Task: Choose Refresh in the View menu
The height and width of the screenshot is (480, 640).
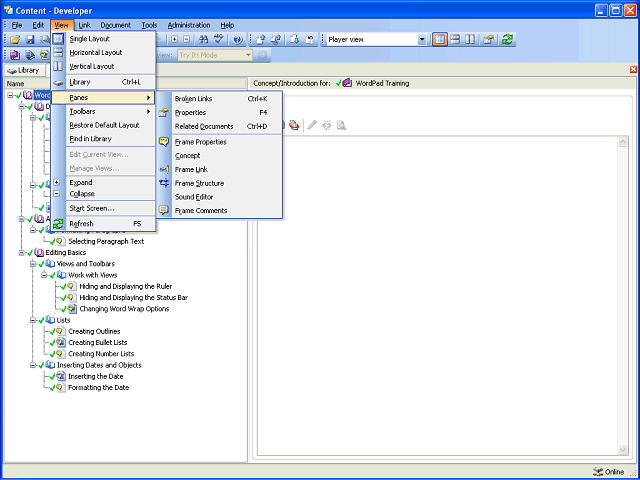Action: [x=104, y=224]
